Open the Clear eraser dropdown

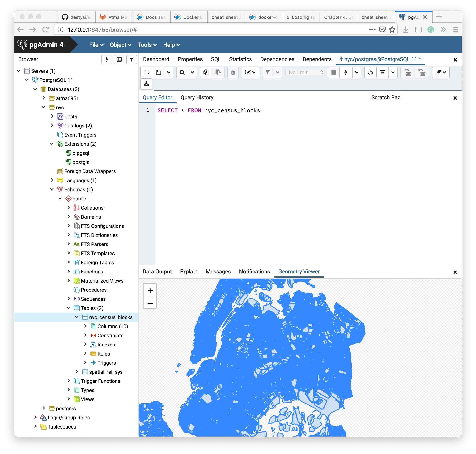441,72
